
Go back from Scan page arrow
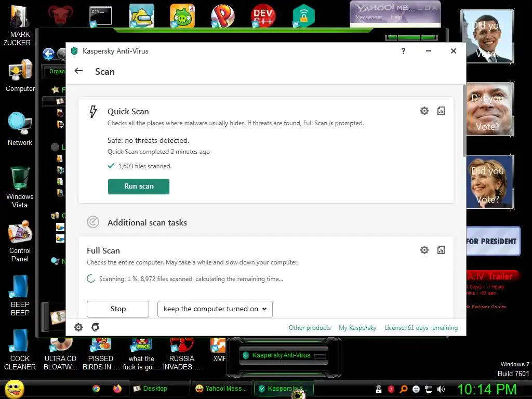pos(78,71)
